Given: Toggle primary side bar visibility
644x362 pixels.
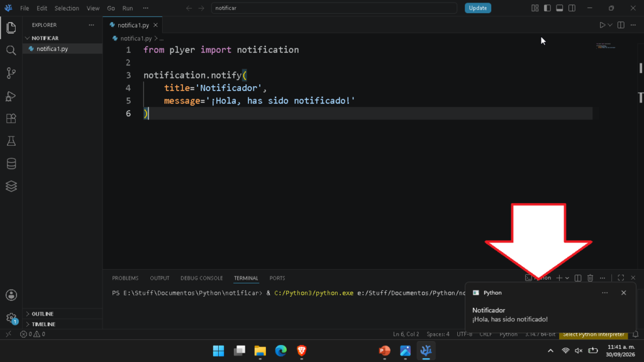Looking at the screenshot, I should pos(547,8).
